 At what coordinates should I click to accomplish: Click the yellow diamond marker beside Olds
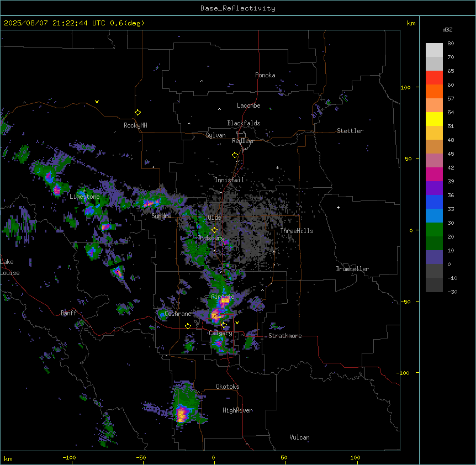point(214,230)
